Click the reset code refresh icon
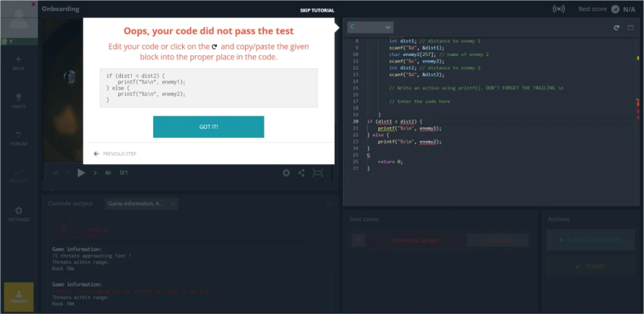 click(617, 27)
